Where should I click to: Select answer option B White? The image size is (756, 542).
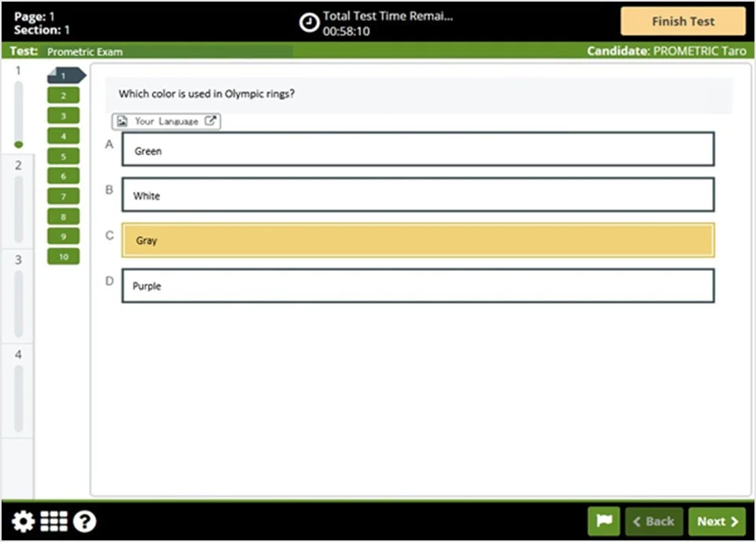[417, 195]
